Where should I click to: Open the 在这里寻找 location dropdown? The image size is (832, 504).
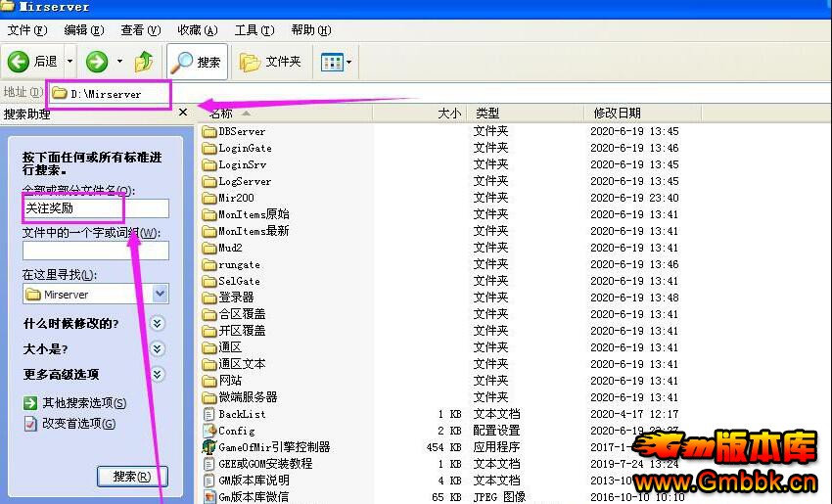pos(161,294)
